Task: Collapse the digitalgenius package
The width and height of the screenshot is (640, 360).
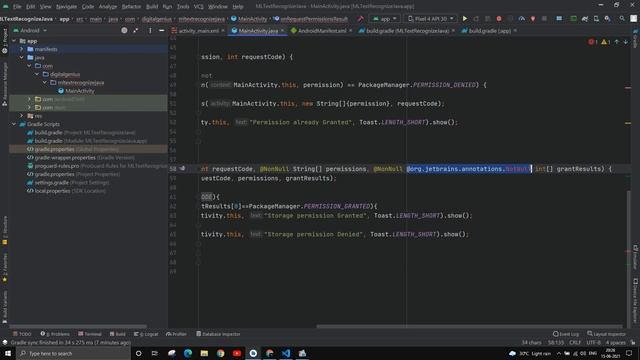Action: click(x=37, y=74)
